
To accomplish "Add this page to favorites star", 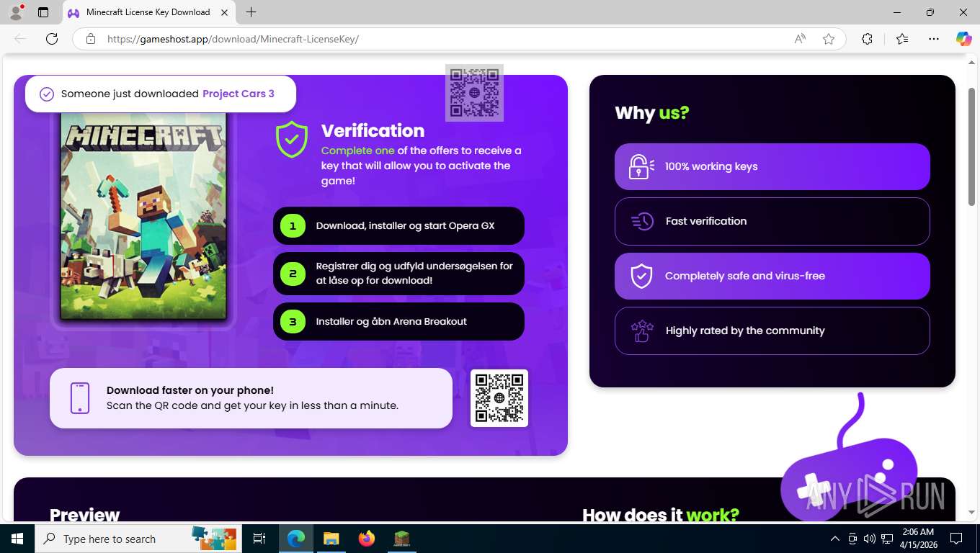I will (x=829, y=39).
